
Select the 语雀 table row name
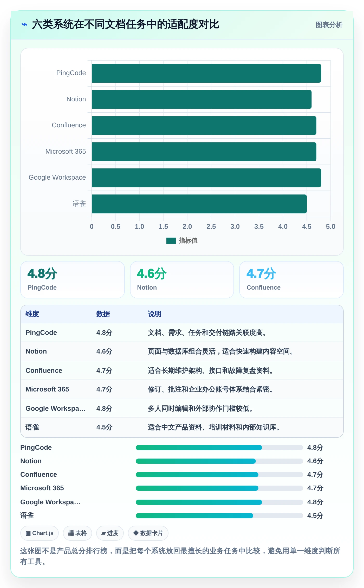pos(32,427)
